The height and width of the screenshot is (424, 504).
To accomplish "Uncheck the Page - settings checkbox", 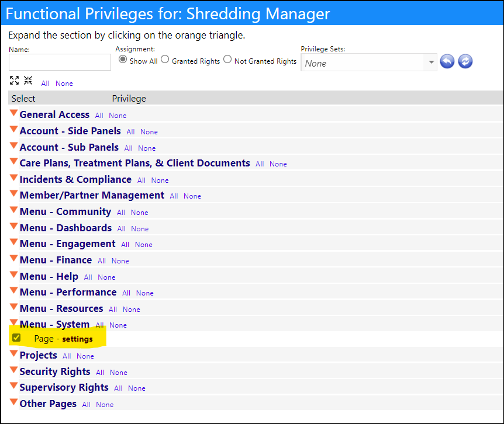I will 16,338.
